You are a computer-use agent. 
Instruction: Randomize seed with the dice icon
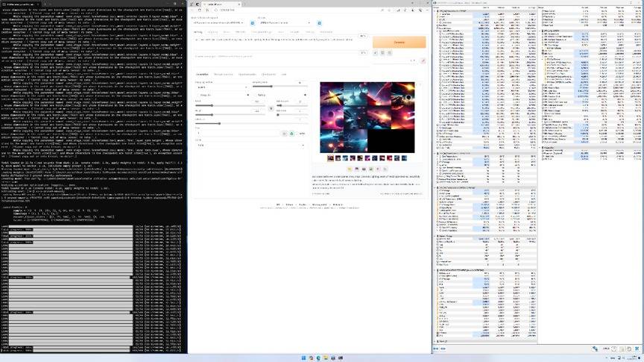click(x=285, y=133)
